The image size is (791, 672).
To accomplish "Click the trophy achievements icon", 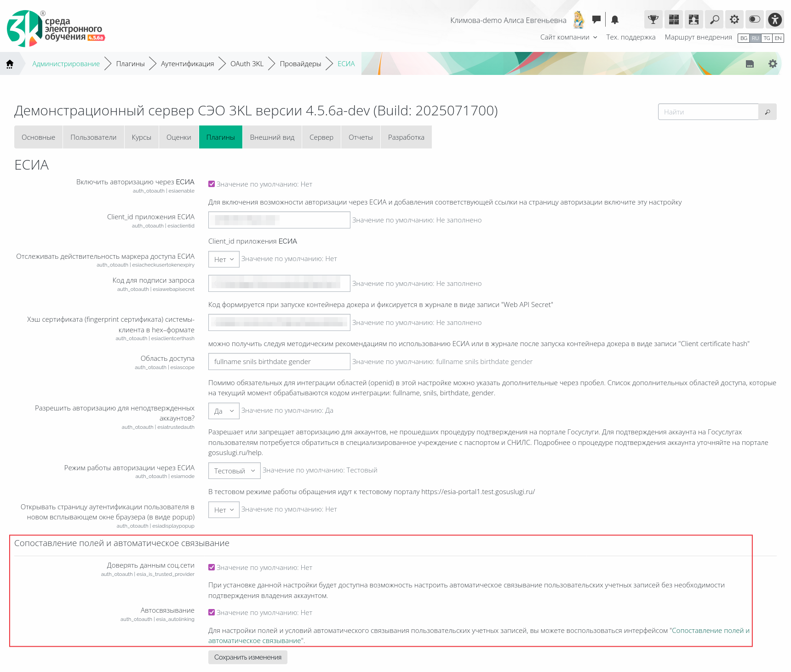I will pyautogui.click(x=653, y=19).
